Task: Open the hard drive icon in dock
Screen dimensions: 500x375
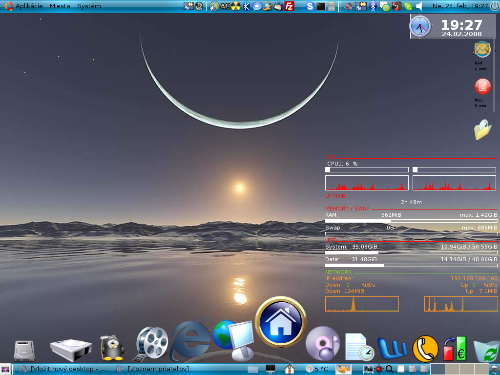Action: [24, 351]
